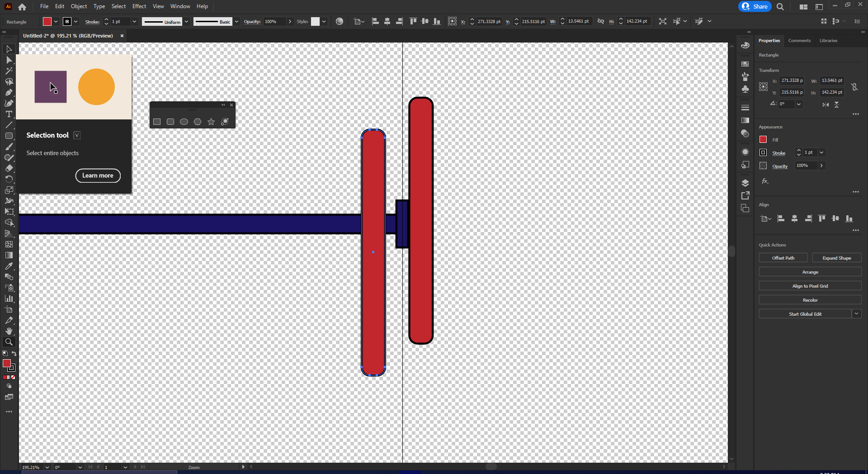Open the Layers panel from the right dock
The image size is (868, 474).
745,183
